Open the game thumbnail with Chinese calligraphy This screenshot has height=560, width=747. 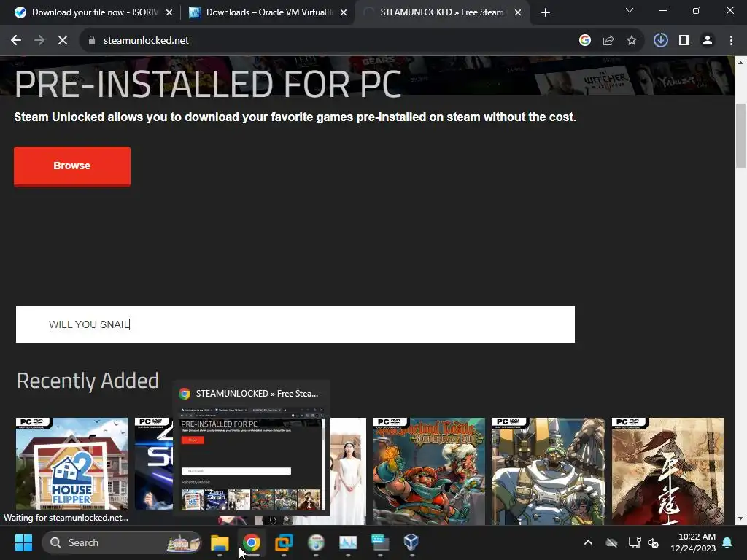point(667,471)
